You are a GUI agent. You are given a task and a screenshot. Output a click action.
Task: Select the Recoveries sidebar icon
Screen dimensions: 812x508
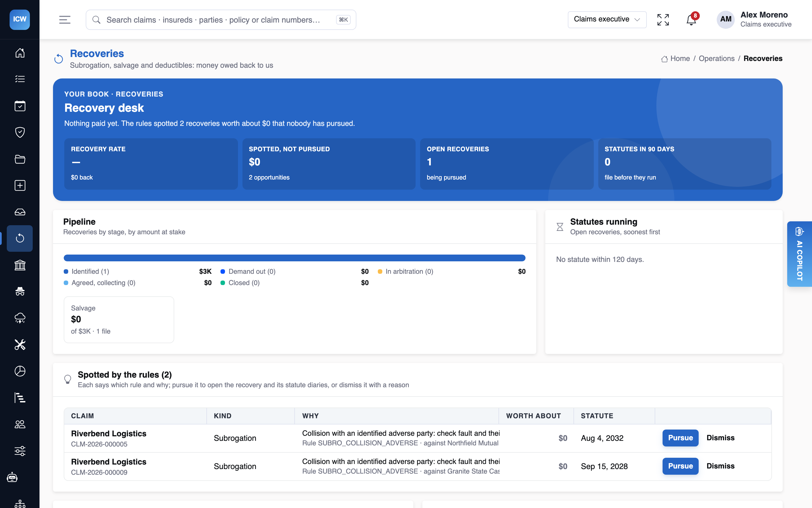20,238
